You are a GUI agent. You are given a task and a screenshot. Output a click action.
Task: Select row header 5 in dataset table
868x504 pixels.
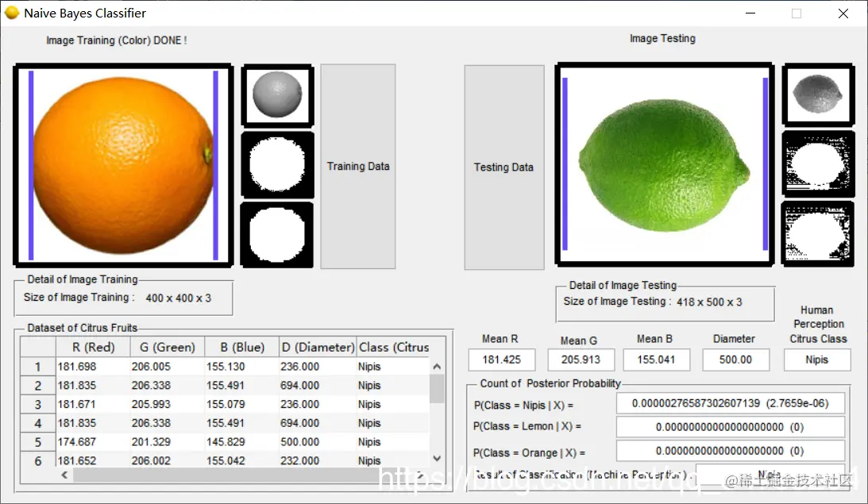[x=37, y=442]
